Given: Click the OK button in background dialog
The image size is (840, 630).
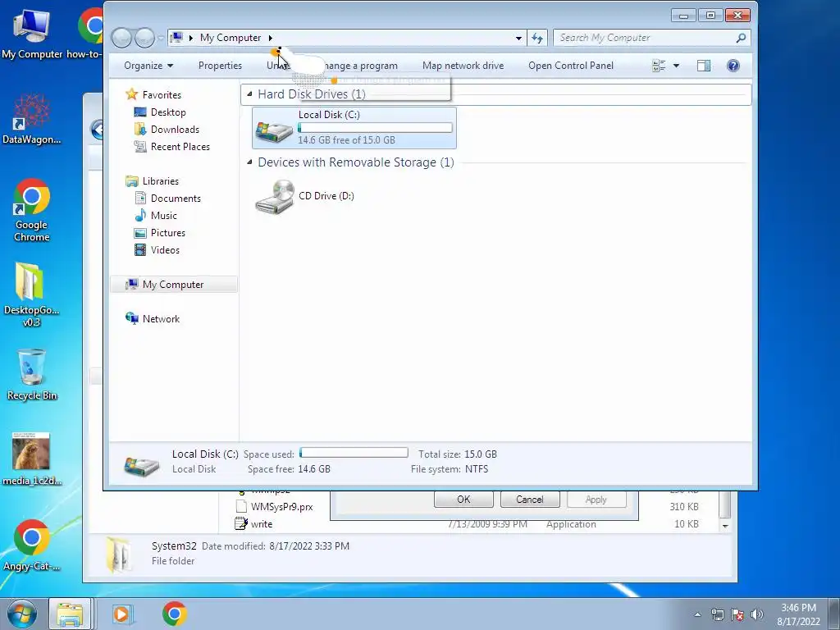Looking at the screenshot, I should [x=463, y=500].
